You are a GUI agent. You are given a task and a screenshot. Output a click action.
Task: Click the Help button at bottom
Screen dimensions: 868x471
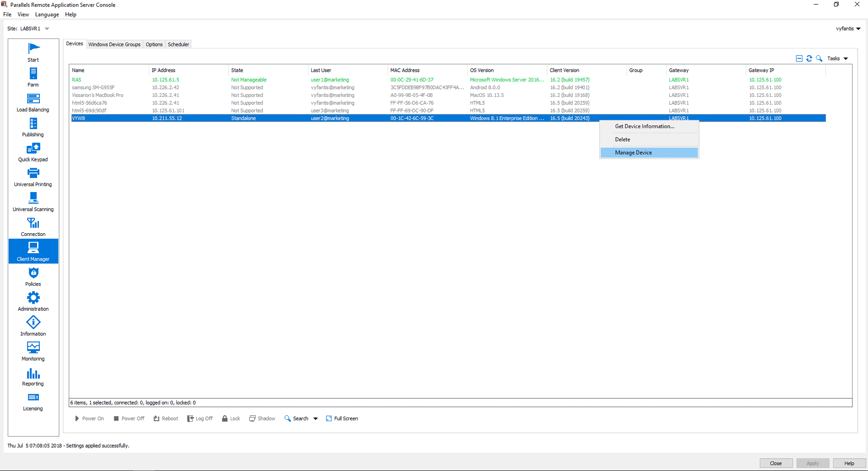tap(849, 463)
